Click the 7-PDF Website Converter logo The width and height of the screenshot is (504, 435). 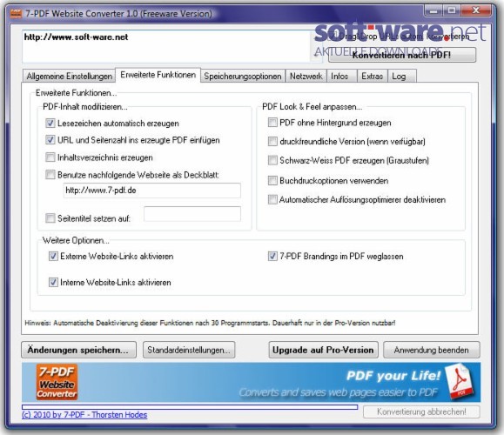pyautogui.click(x=57, y=382)
